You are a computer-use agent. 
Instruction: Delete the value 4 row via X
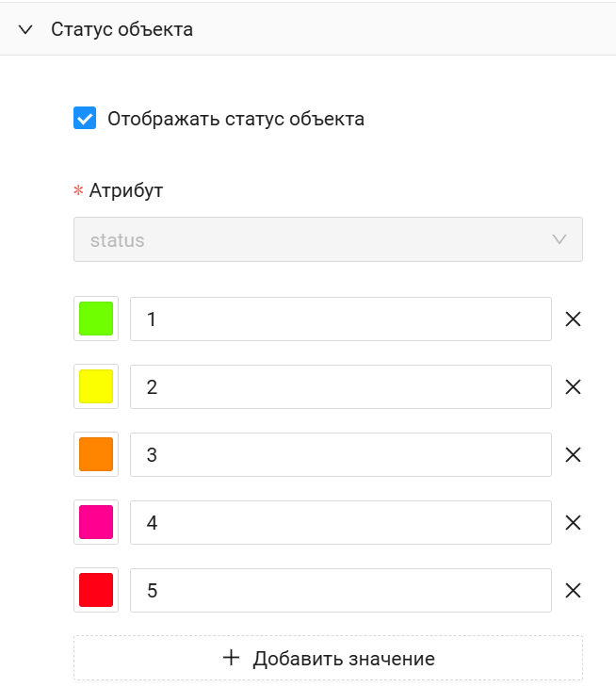coord(573,523)
